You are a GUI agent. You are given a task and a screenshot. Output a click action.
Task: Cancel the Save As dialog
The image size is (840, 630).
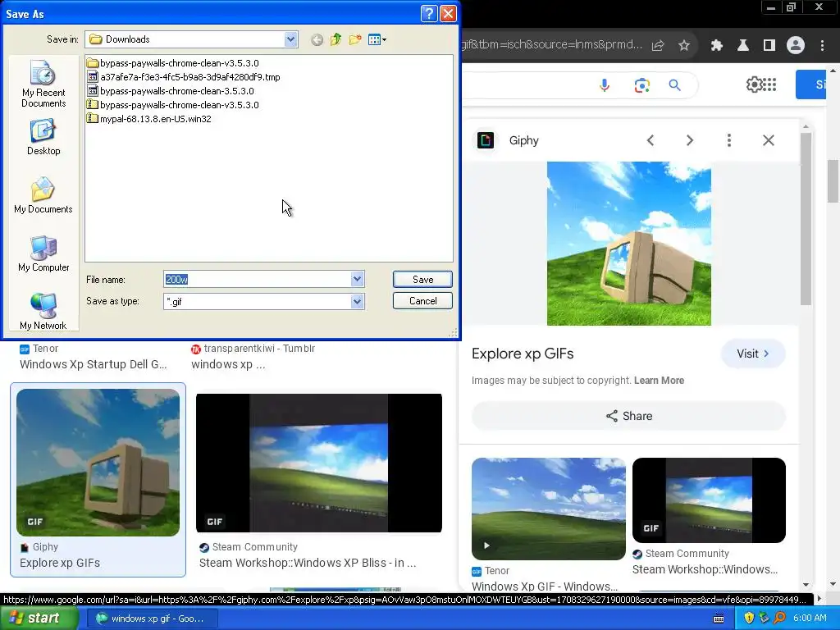coord(422,300)
